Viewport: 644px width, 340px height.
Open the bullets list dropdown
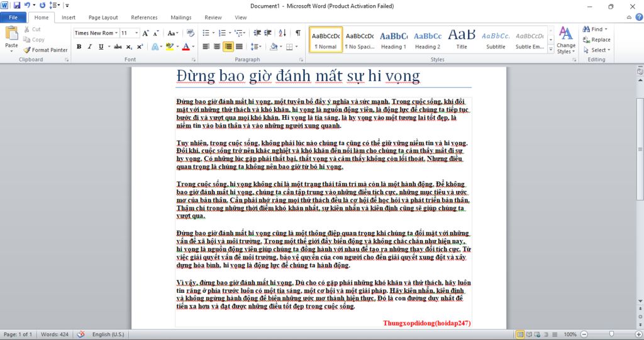tap(213, 33)
